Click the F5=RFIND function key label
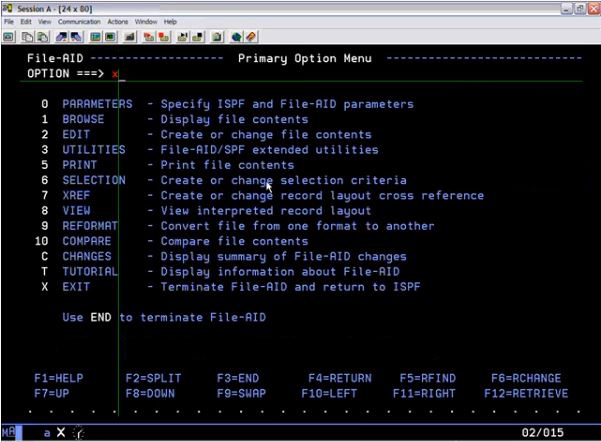Viewport: 601px width, 442px height. pos(428,378)
